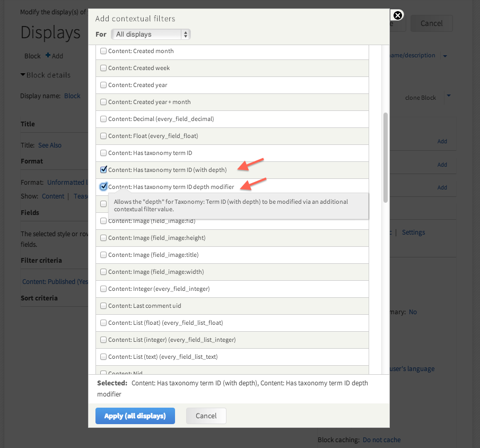Check 'Content: Image (field_image:height)' checkbox
The width and height of the screenshot is (480, 448).
(103, 238)
